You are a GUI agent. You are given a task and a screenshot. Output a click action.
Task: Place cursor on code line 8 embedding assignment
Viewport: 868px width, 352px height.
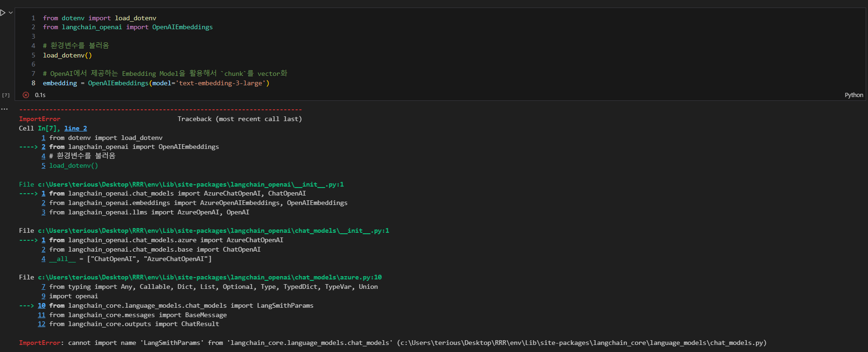tap(156, 83)
